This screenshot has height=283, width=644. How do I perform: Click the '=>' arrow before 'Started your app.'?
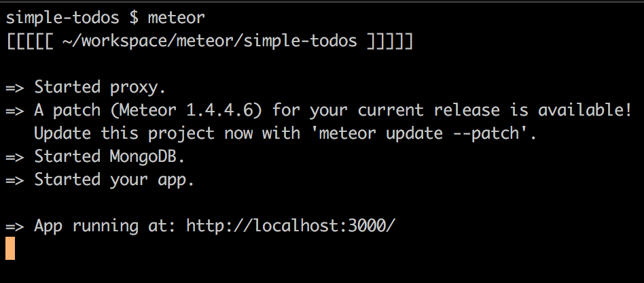click(15, 180)
